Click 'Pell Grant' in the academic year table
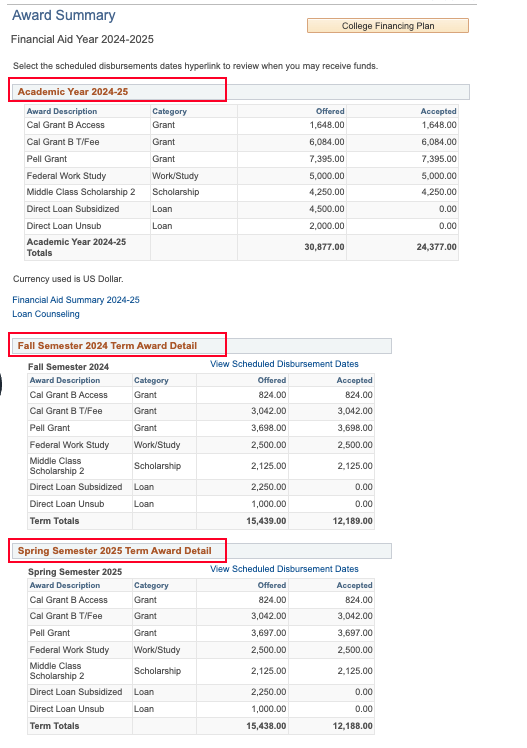The width and height of the screenshot is (527, 748). click(47, 159)
